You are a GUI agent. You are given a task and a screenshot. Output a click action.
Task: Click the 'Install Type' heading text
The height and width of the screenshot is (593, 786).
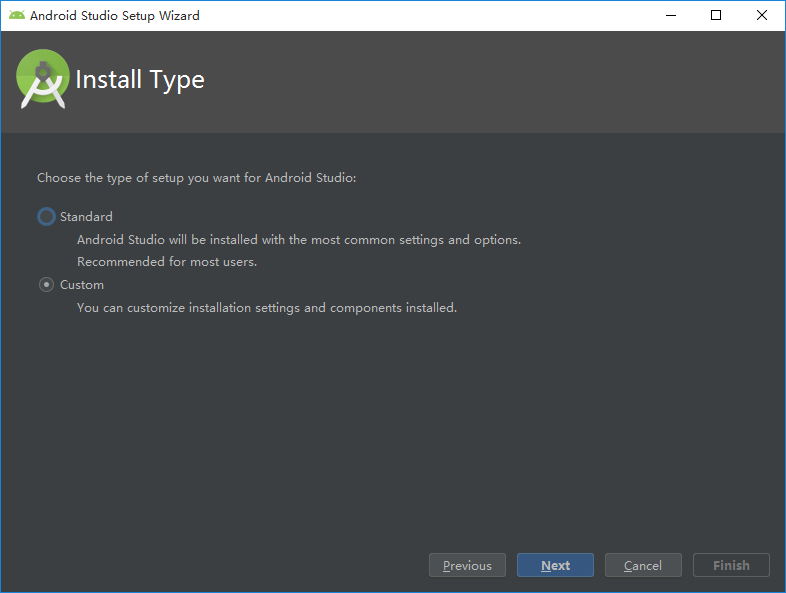point(140,80)
